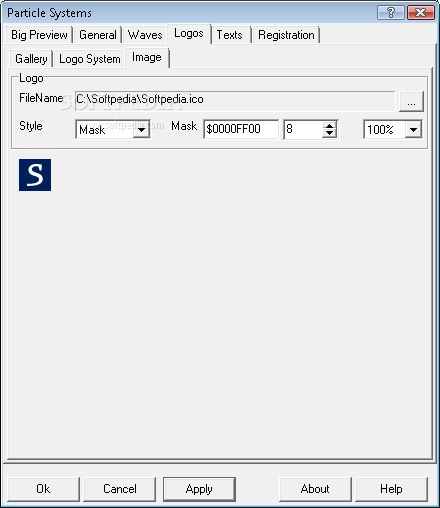This screenshot has height=508, width=440.
Task: Browse for logo file with ellipsis button
Action: click(411, 102)
